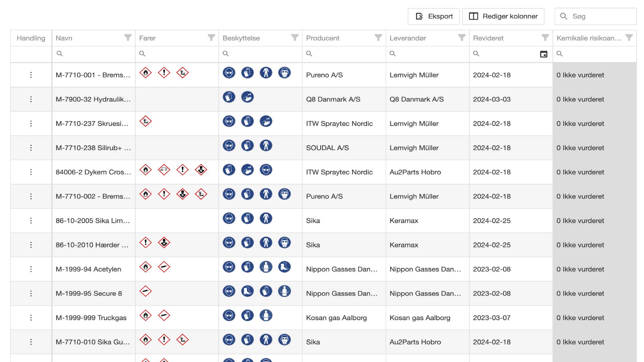
Task: Select the M-7710-001 - Brems name cell
Action: (x=93, y=75)
